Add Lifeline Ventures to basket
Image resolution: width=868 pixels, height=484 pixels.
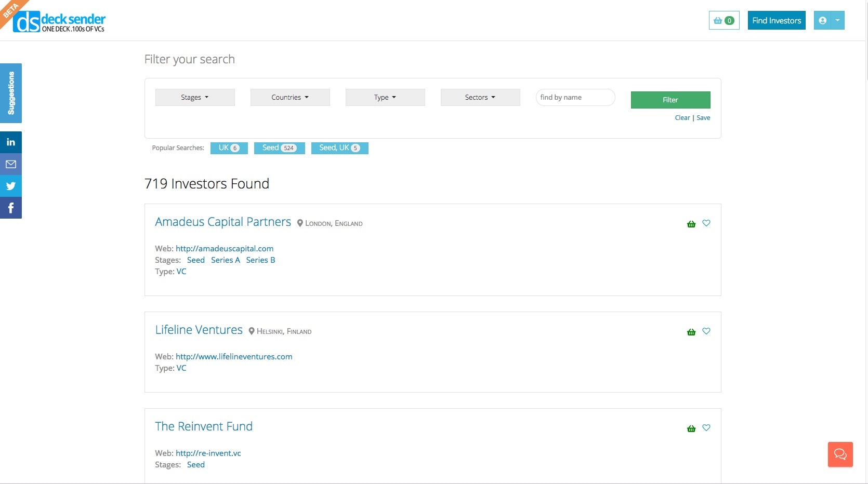tap(691, 332)
